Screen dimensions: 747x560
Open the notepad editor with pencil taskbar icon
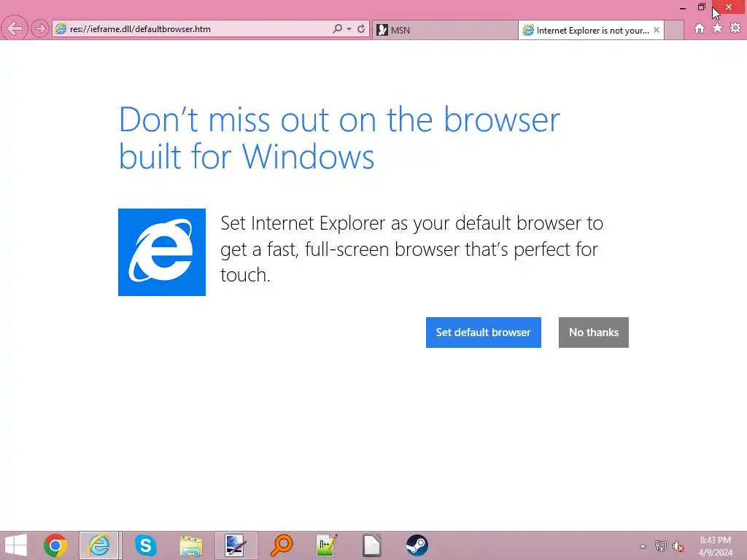pos(327,545)
